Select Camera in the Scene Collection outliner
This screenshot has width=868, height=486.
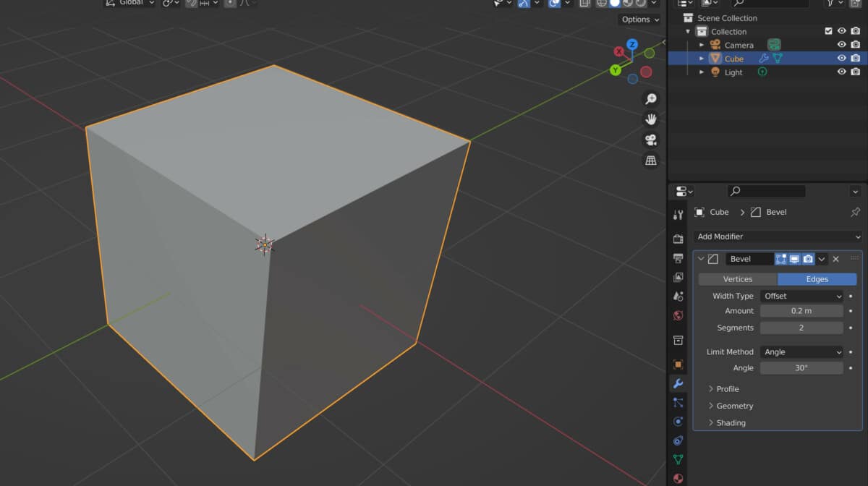(x=739, y=44)
